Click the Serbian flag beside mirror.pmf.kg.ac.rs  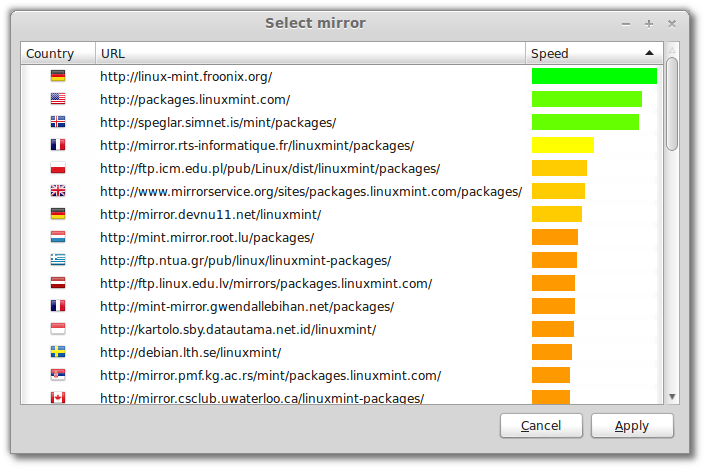coord(58,375)
